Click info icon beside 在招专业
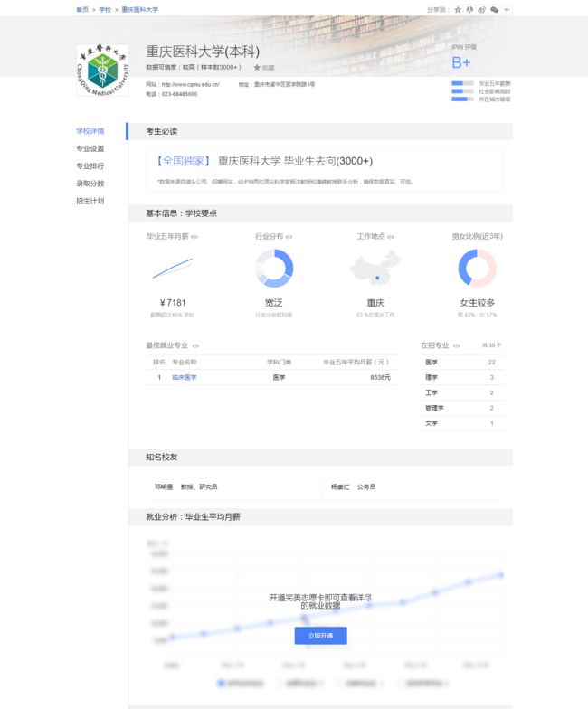 456,345
